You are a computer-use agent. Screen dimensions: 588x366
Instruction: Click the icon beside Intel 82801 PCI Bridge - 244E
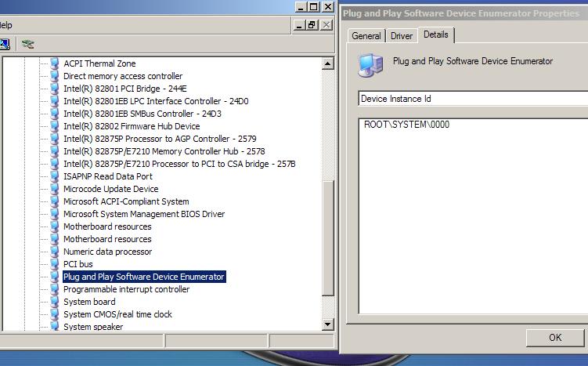pyautogui.click(x=54, y=89)
